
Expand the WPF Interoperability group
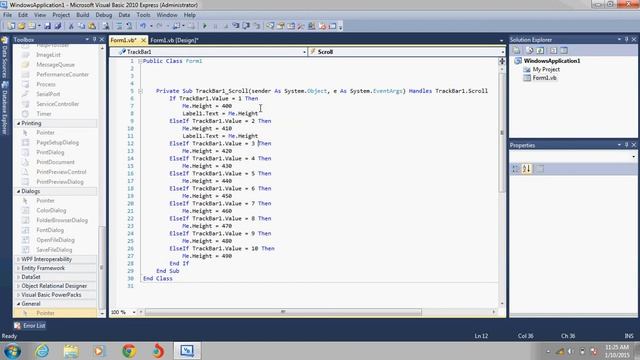[18, 259]
